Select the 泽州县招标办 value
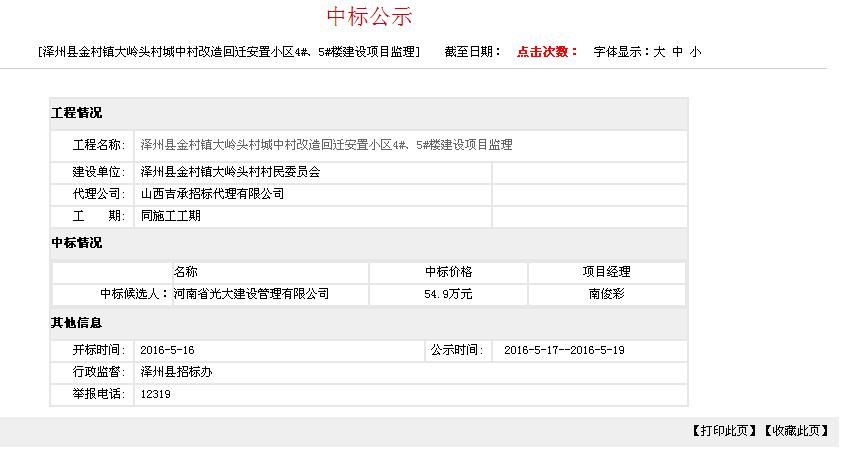This screenshot has width=844, height=464. [x=177, y=372]
